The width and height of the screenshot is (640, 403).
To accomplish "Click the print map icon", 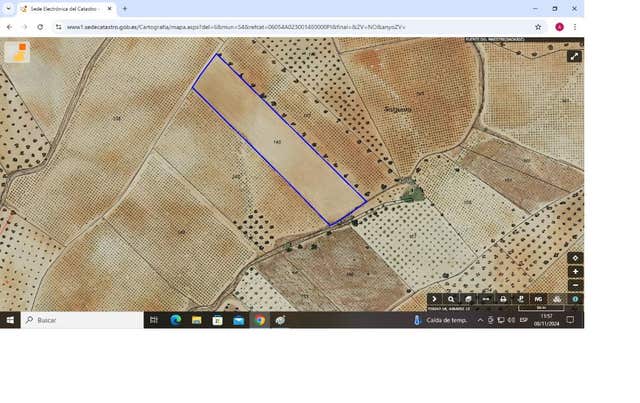I will [503, 299].
